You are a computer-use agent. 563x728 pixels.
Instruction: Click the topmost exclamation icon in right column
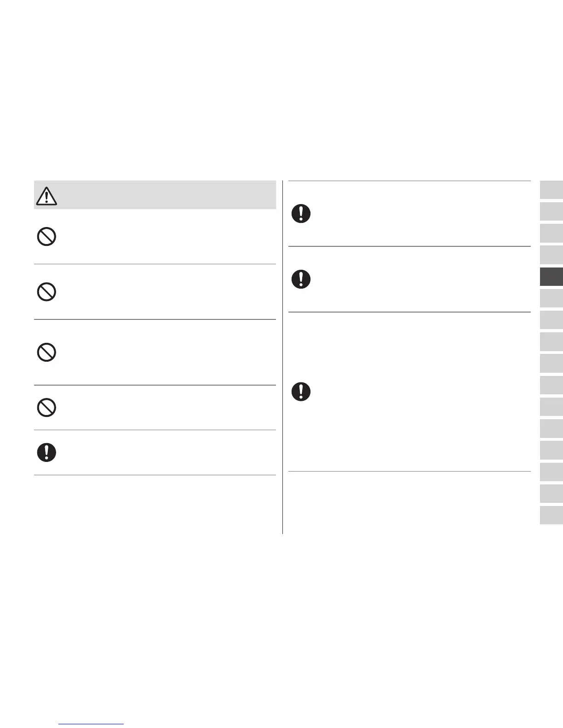tap(301, 214)
